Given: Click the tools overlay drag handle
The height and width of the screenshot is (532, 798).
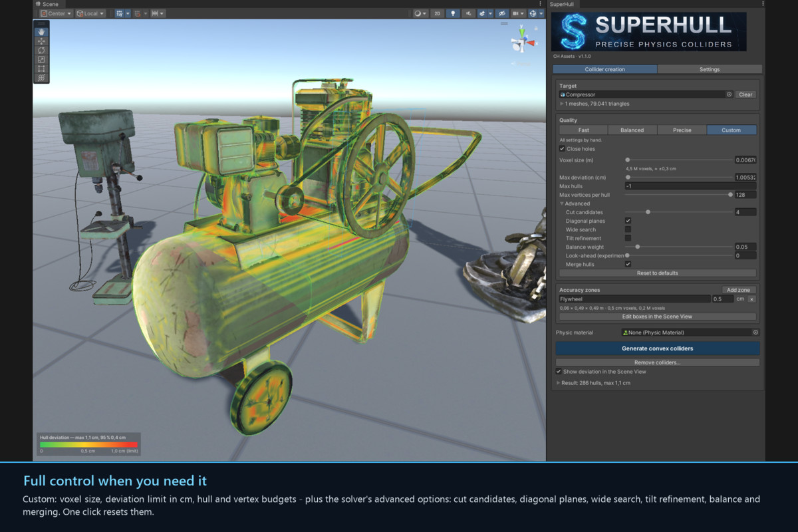Looking at the screenshot, I should (41, 24).
